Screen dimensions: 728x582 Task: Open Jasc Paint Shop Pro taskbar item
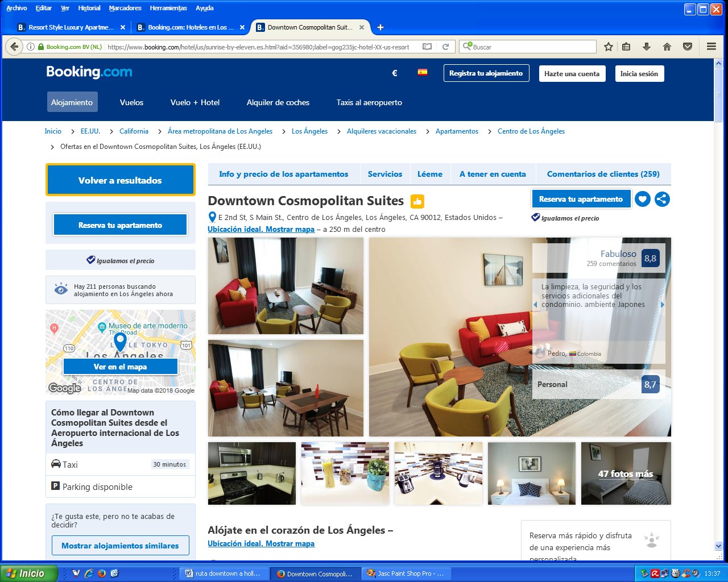point(407,573)
